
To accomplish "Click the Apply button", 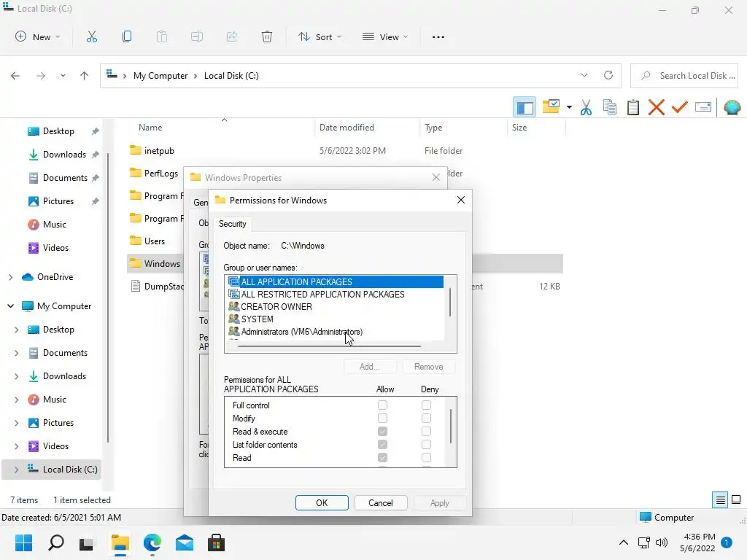I will [x=439, y=503].
